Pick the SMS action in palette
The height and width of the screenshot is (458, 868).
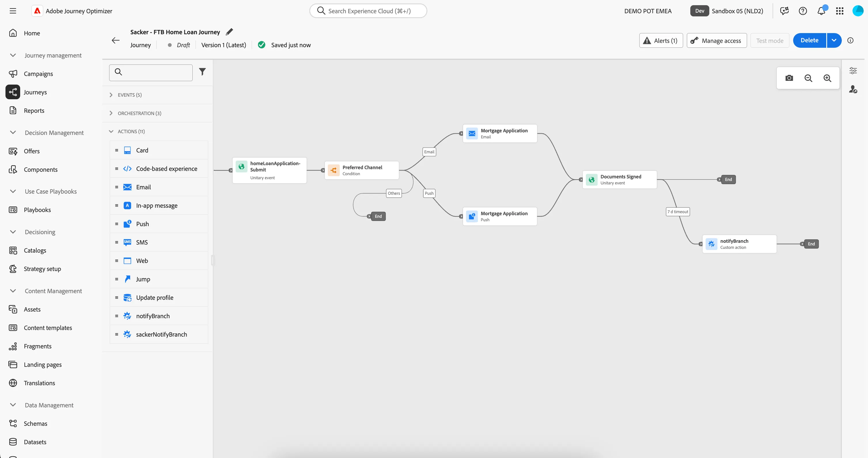(159, 242)
